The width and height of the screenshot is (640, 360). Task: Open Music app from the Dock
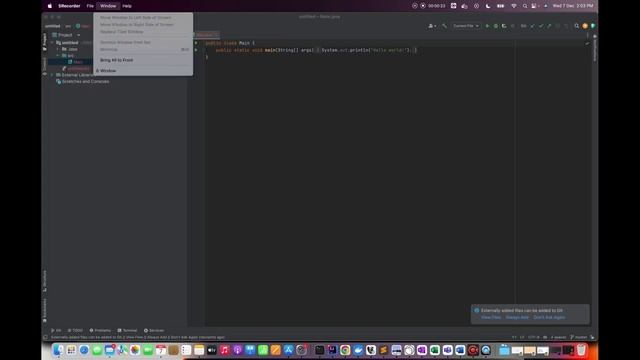pyautogui.click(x=224, y=350)
